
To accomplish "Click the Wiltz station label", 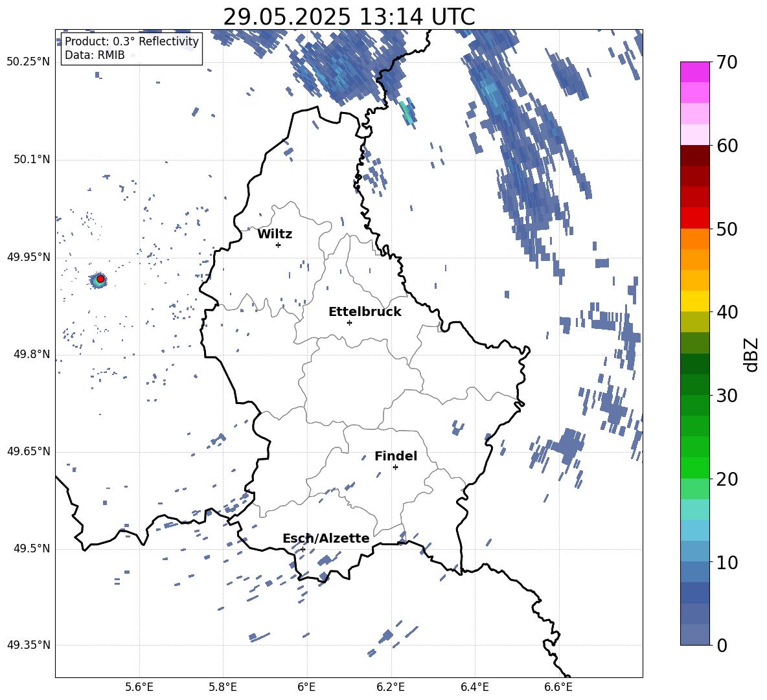I will 275,234.
